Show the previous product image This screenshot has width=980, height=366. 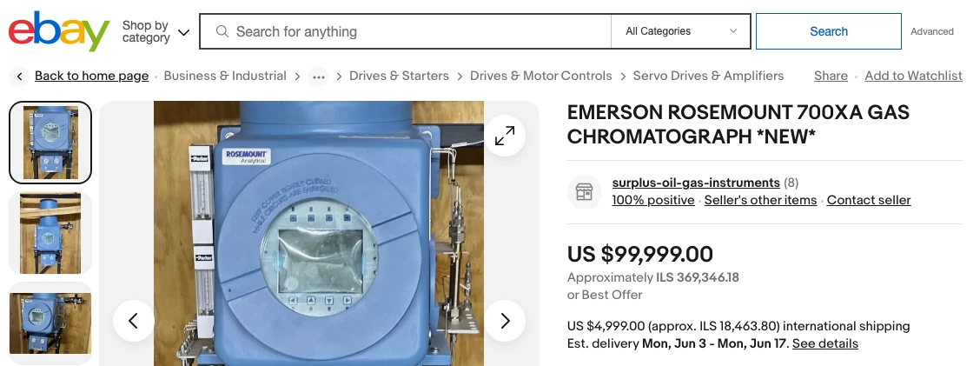[134, 321]
